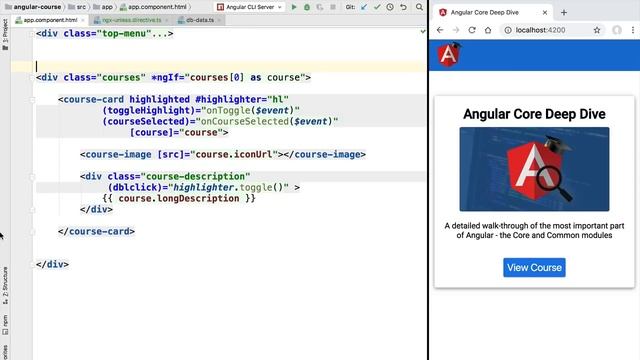Open Chrome home page icon

(488, 30)
